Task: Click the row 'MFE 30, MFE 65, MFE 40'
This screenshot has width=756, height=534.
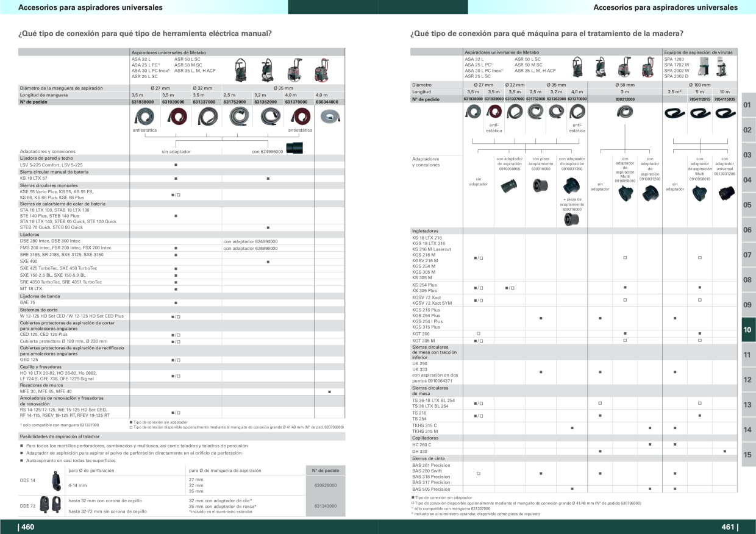Action: [x=182, y=391]
